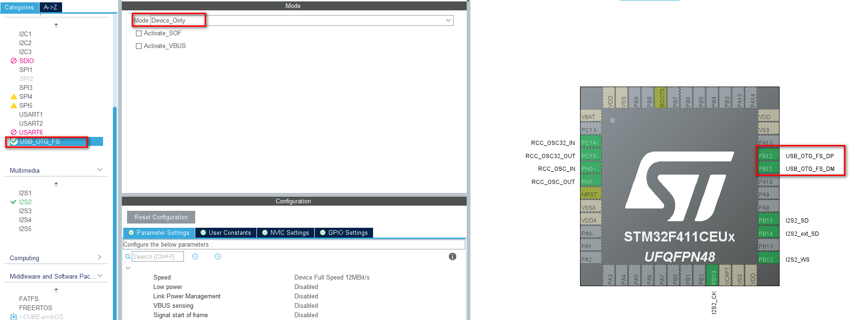Select pin PB14 on the chip
This screenshot has height=320, width=868.
tap(768, 233)
